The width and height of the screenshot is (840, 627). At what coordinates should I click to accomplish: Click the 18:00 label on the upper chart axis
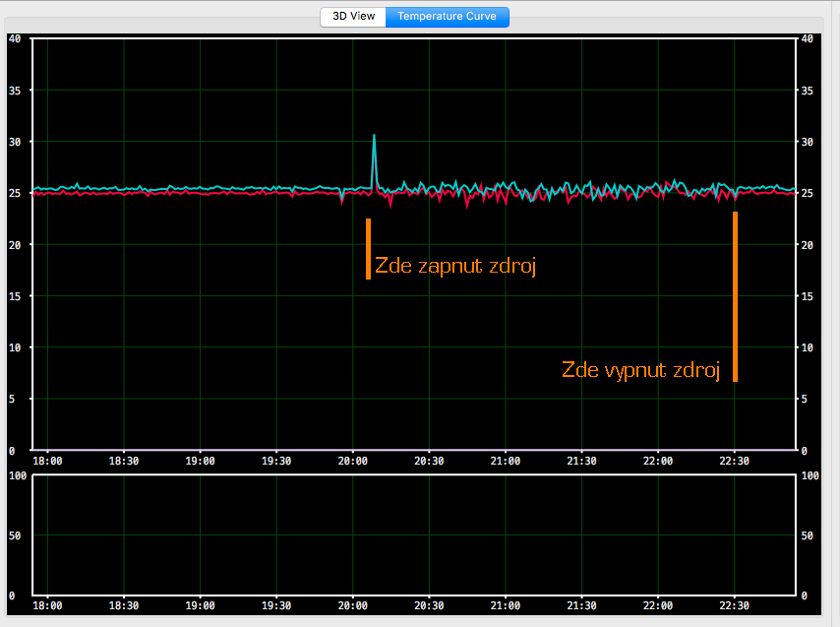coord(47,461)
